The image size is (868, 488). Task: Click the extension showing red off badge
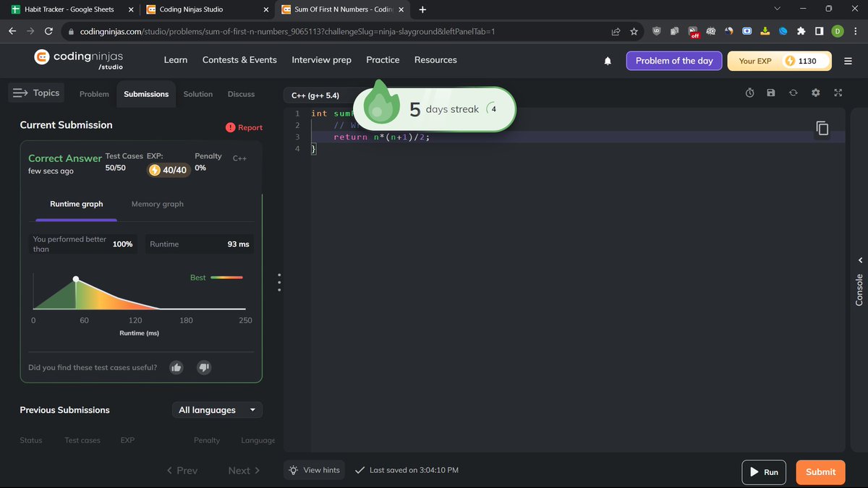point(693,32)
